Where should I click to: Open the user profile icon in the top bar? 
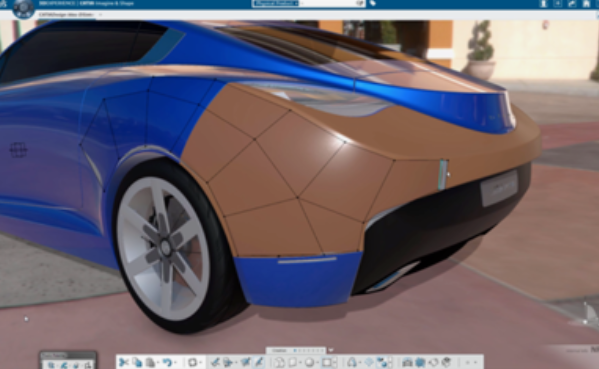543,4
